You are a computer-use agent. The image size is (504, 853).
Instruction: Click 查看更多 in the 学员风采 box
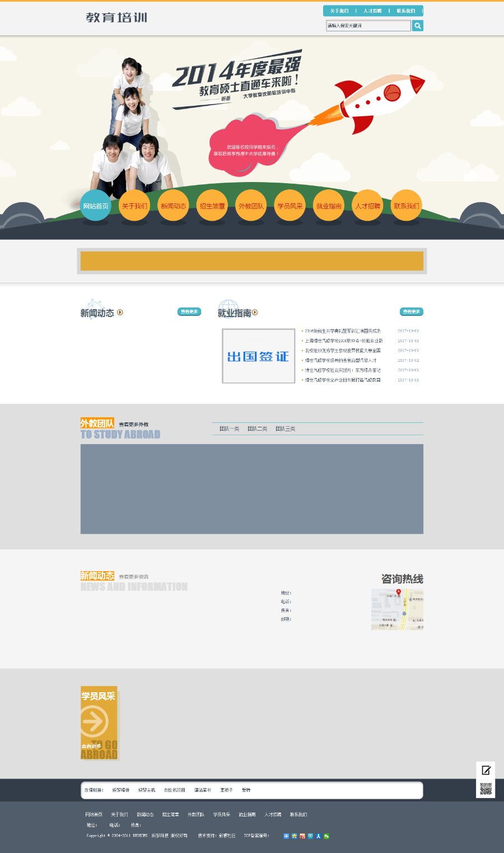tap(91, 746)
